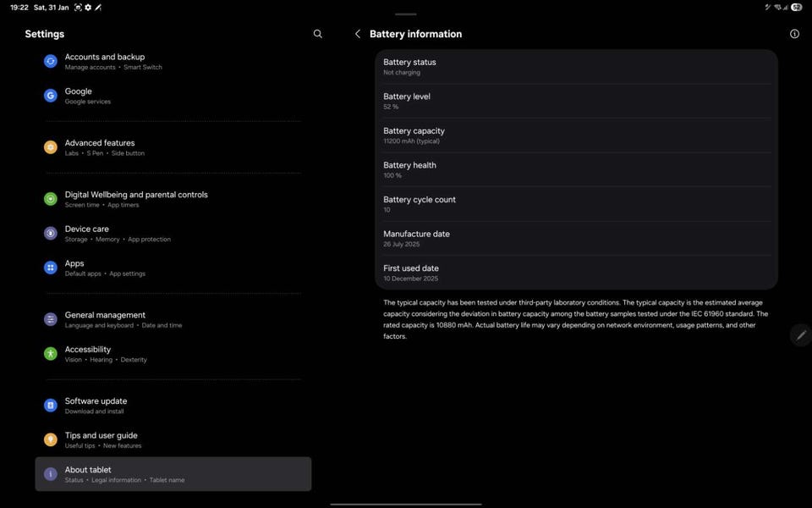Tap the Battery health row

[576, 169]
